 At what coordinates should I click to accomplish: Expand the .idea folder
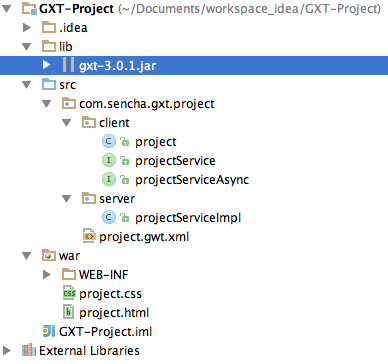(27, 27)
